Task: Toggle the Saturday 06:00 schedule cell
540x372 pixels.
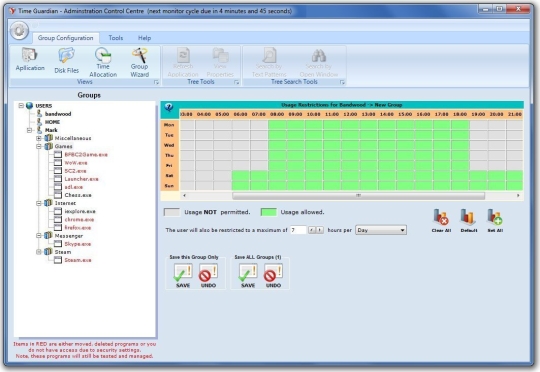Action: click(240, 176)
